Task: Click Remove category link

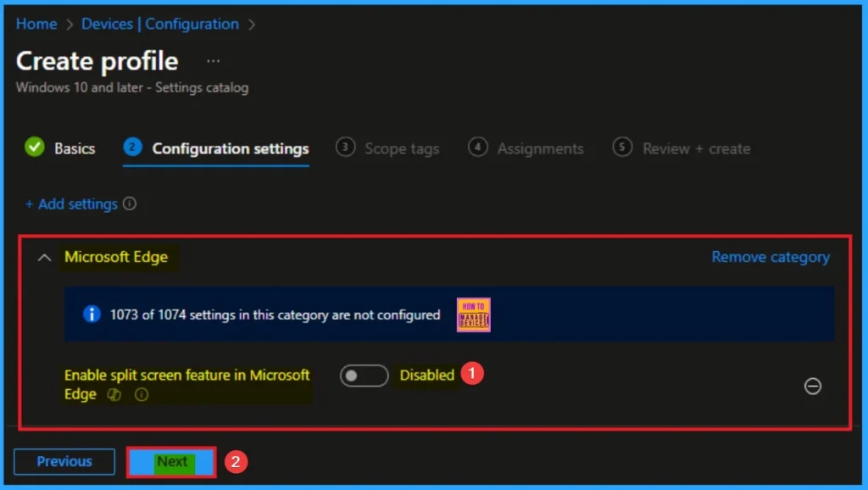Action: [771, 257]
